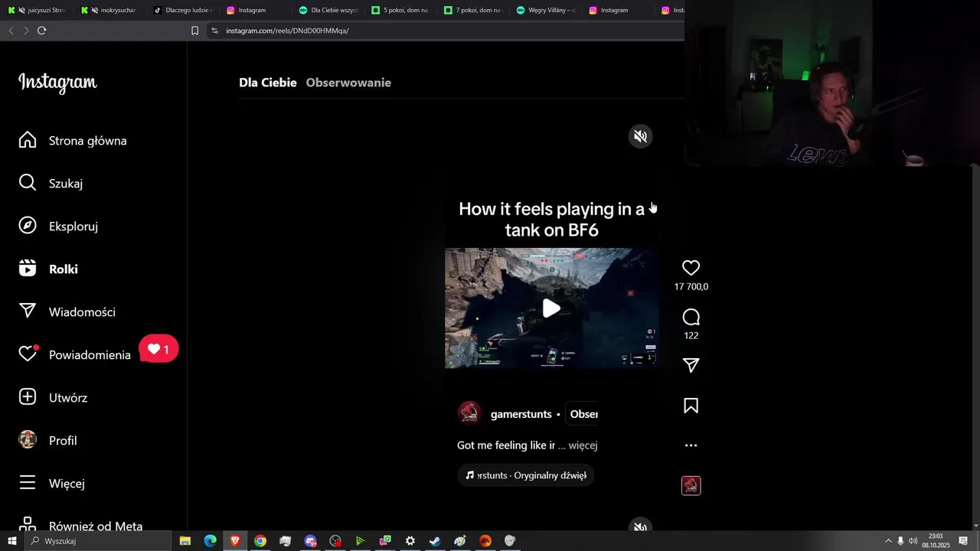Open Microsoft Edge from the taskbar
The height and width of the screenshot is (551, 980).
210,541
